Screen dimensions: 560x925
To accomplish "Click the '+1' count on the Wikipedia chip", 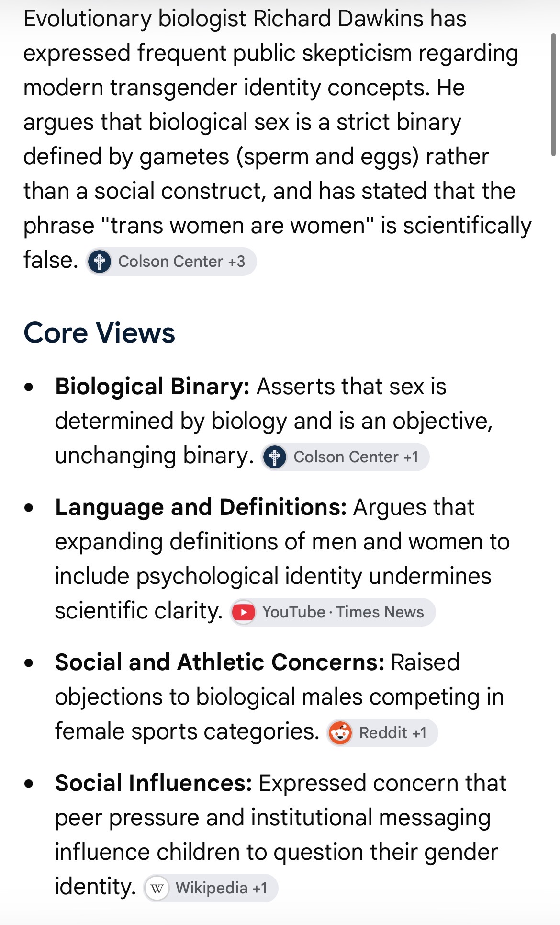I will [x=260, y=888].
